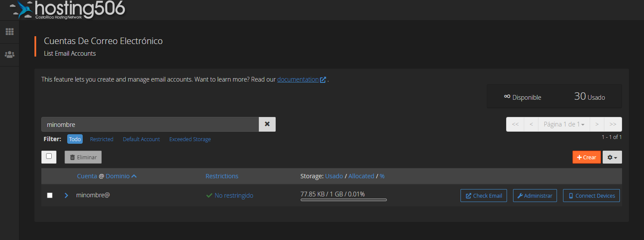Click the external link icon beside documentation
This screenshot has width=644, height=240.
pyautogui.click(x=323, y=80)
